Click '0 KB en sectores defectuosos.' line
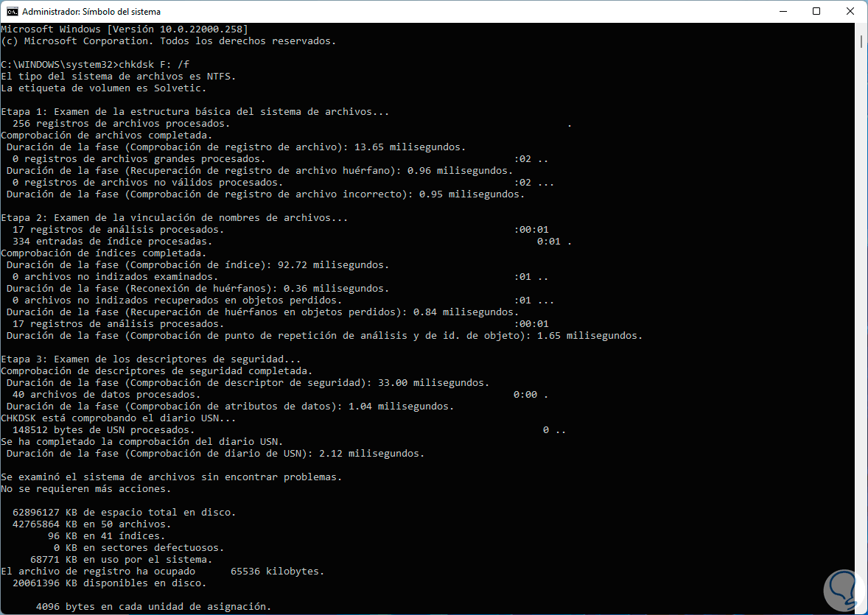Image resolution: width=868 pixels, height=615 pixels. pos(139,547)
